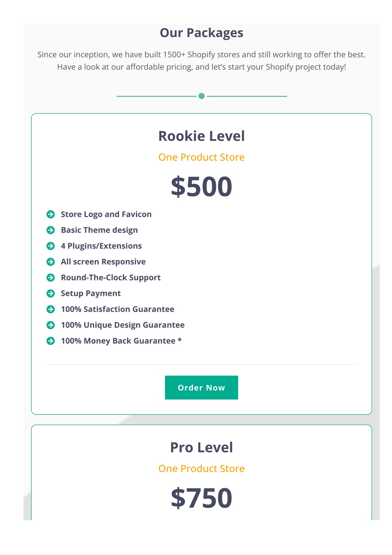Click the Round-The-Clock Support text
This screenshot has height=555, width=392.
coord(111,278)
